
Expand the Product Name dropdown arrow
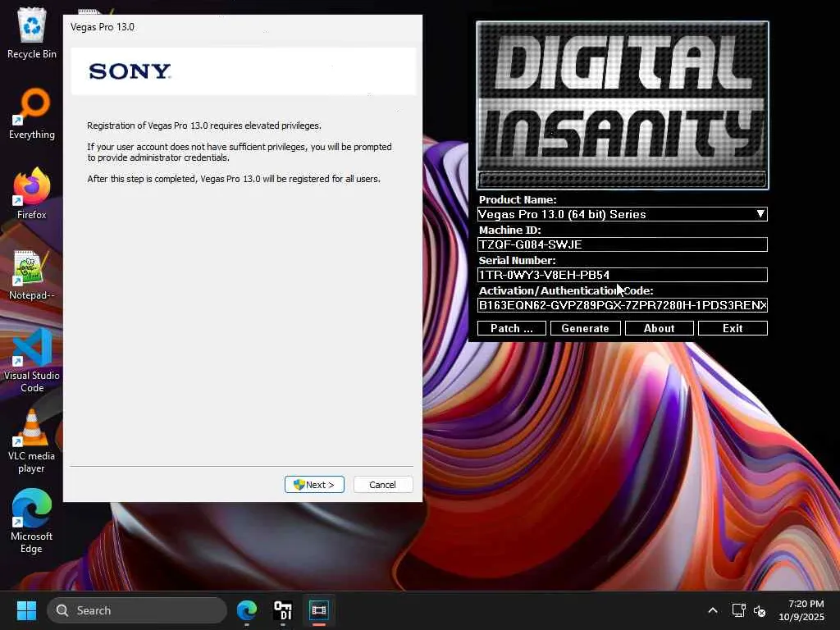[760, 214]
